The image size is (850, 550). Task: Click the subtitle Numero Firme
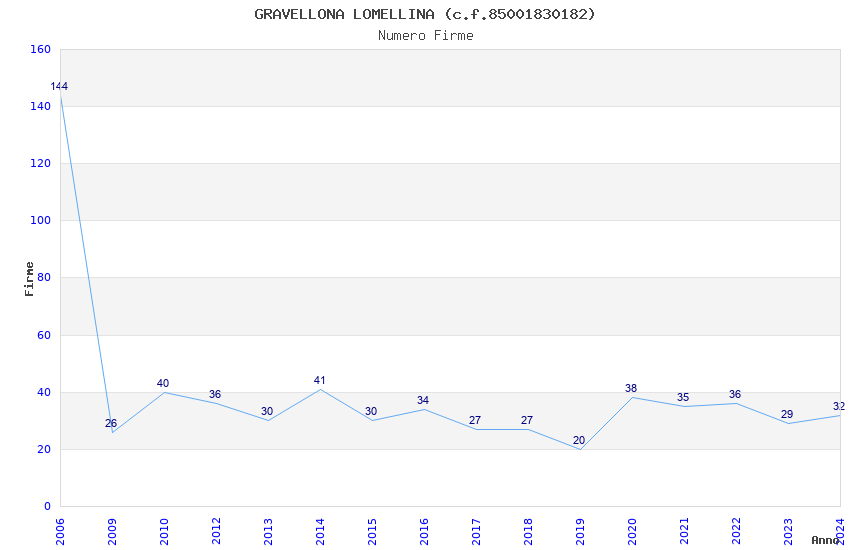coord(426,36)
